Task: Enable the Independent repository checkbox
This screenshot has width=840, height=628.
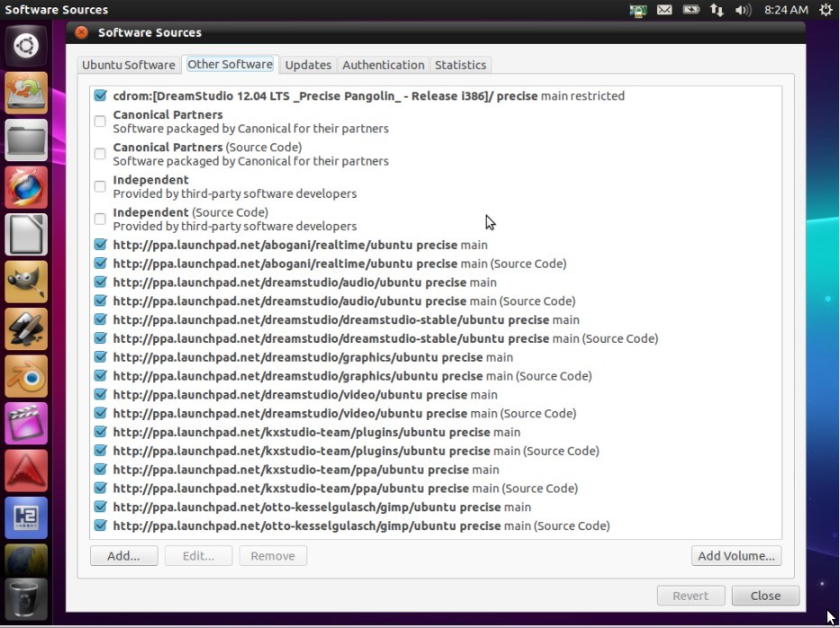Action: pyautogui.click(x=100, y=186)
